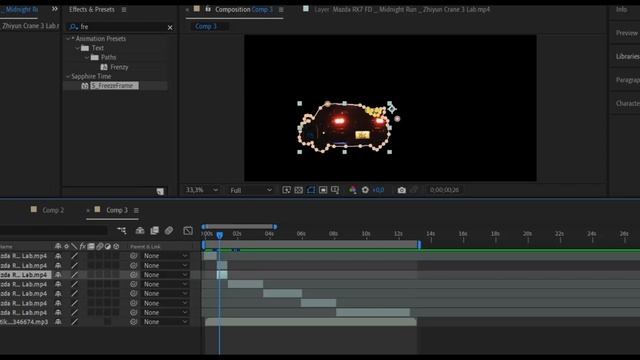640x360 pixels.
Task: Click the fx column header icon
Action: pyautogui.click(x=82, y=246)
